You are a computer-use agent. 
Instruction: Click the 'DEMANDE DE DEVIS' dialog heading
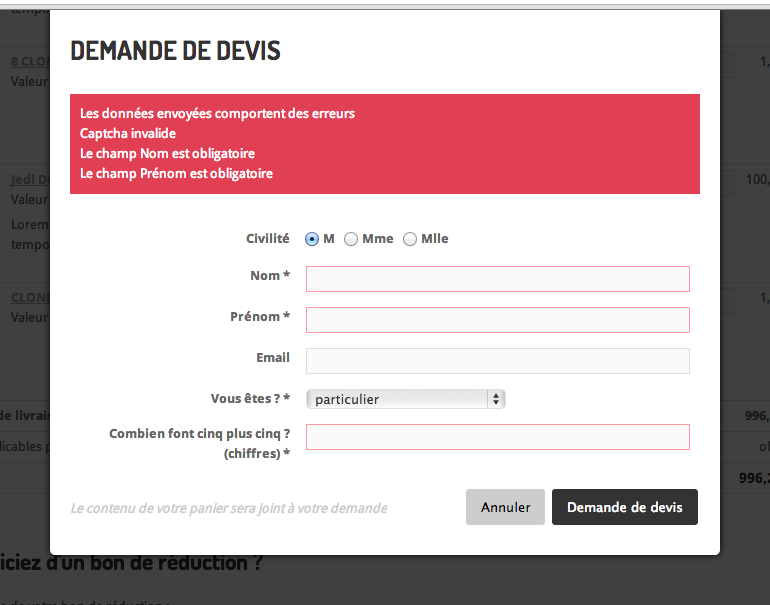coord(175,50)
